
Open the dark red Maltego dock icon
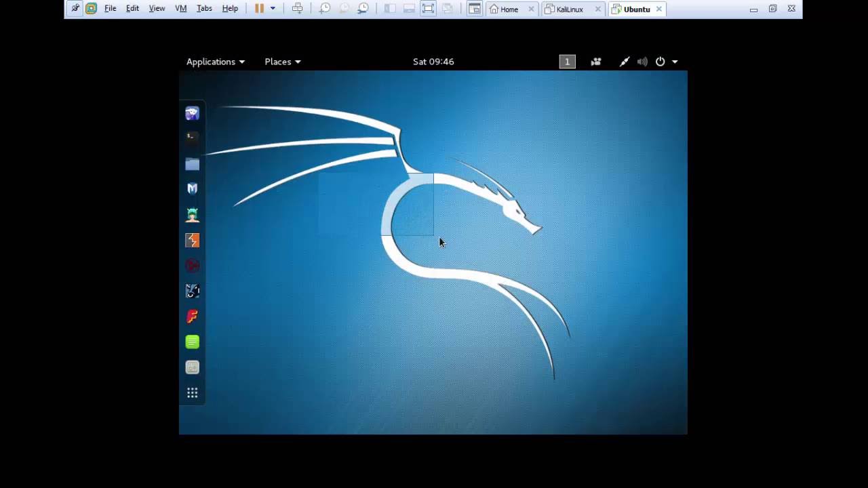(193, 266)
